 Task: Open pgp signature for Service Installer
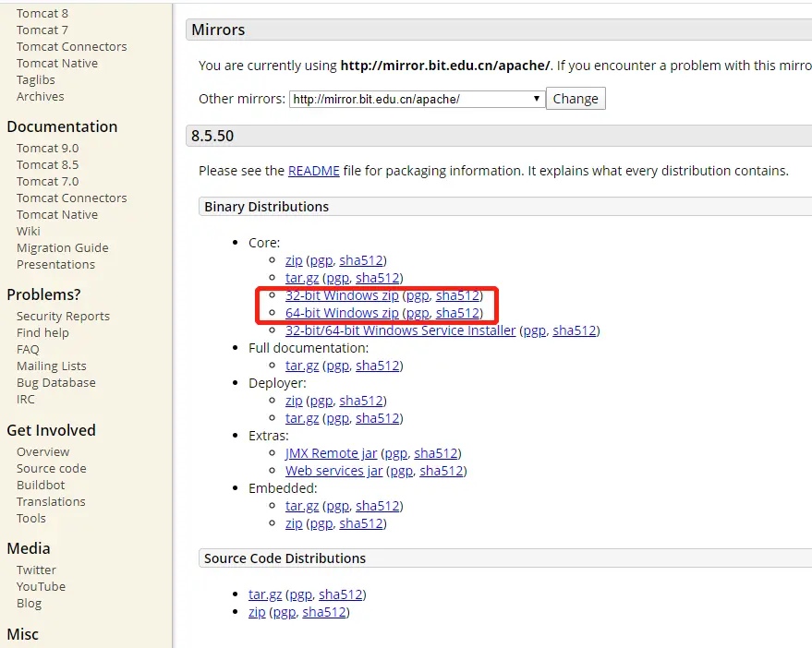pyautogui.click(x=535, y=330)
